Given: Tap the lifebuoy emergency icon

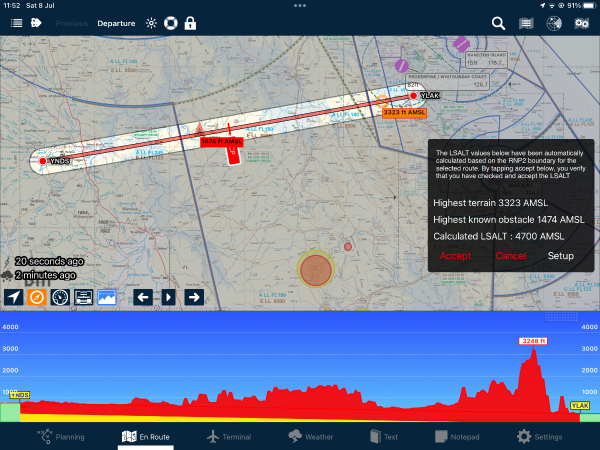Looking at the screenshot, I should pyautogui.click(x=170, y=23).
